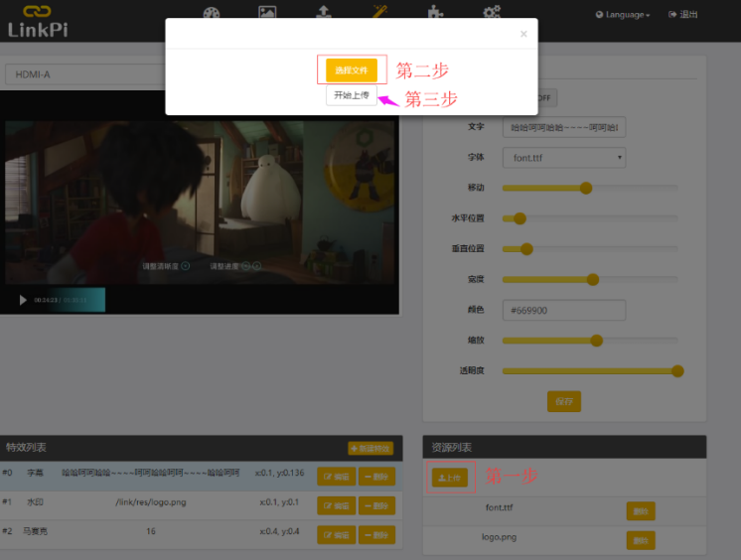Open the picture/image settings icon in top navigation
Image resolution: width=741 pixels, height=560 pixels.
pyautogui.click(x=267, y=12)
